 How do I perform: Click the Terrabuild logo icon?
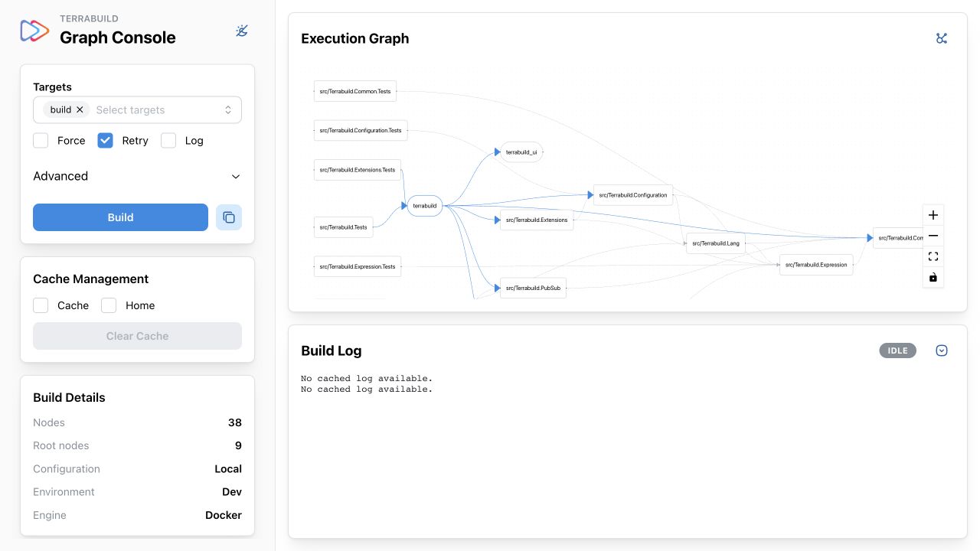point(34,31)
